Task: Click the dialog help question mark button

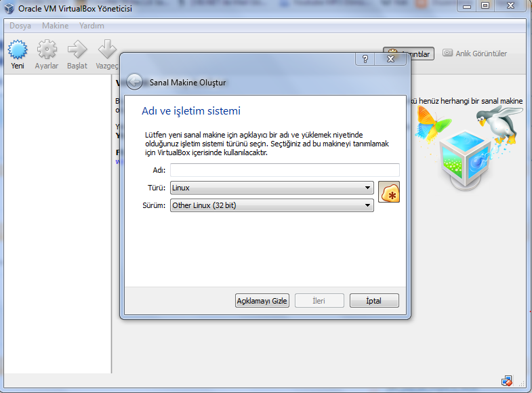Action: point(365,59)
